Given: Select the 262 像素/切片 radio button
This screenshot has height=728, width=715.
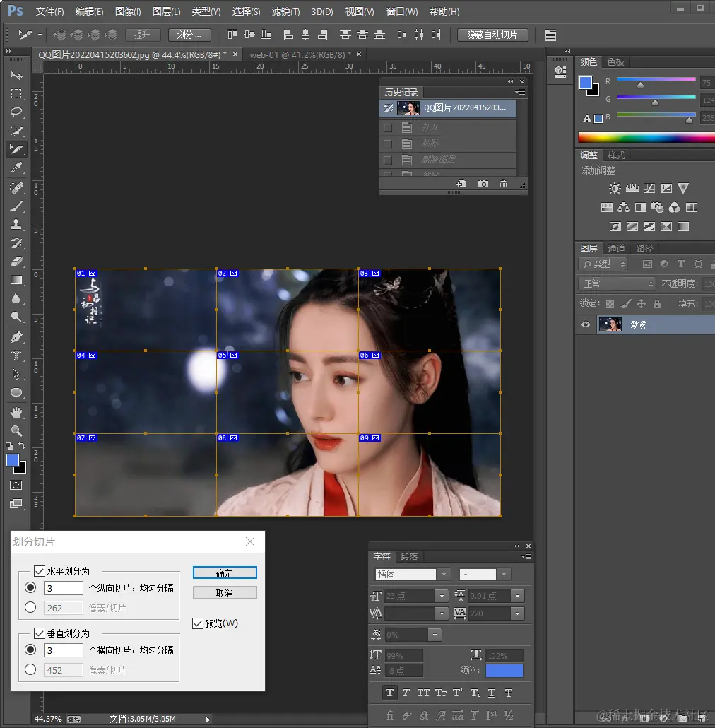Looking at the screenshot, I should pyautogui.click(x=30, y=607).
